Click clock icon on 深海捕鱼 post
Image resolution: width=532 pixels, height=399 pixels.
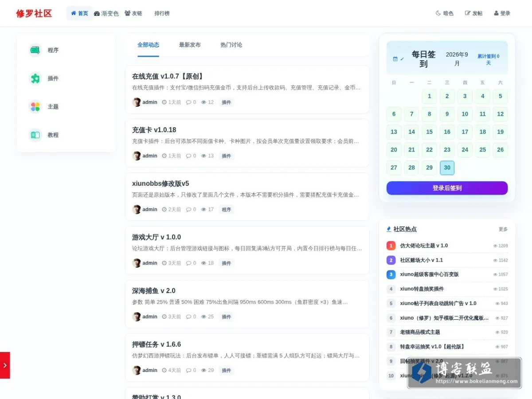click(x=164, y=317)
